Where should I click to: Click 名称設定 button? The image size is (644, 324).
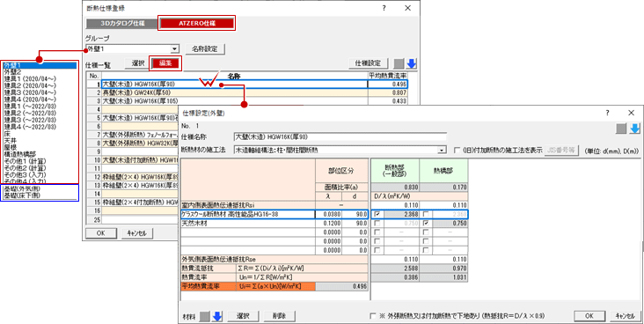coord(205,49)
